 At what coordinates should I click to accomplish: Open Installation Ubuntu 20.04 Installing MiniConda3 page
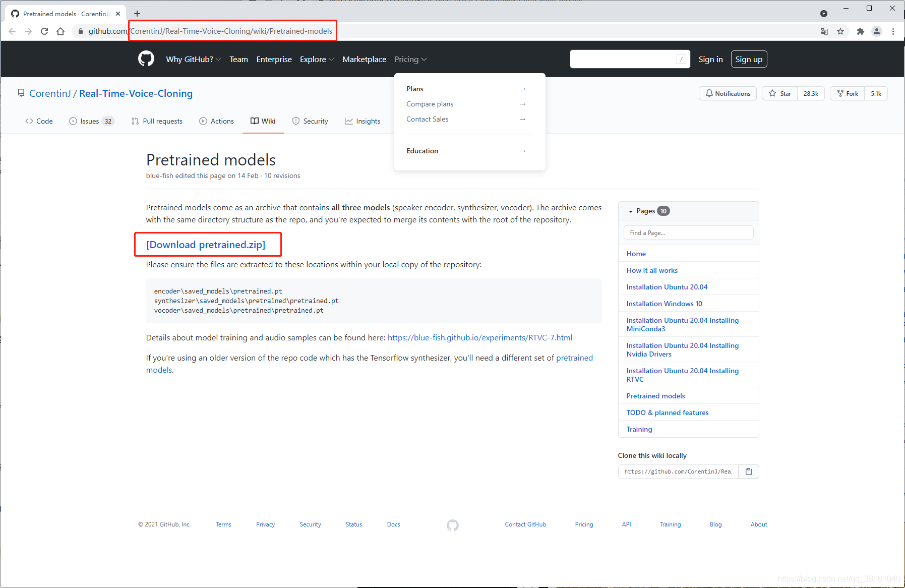click(x=682, y=324)
